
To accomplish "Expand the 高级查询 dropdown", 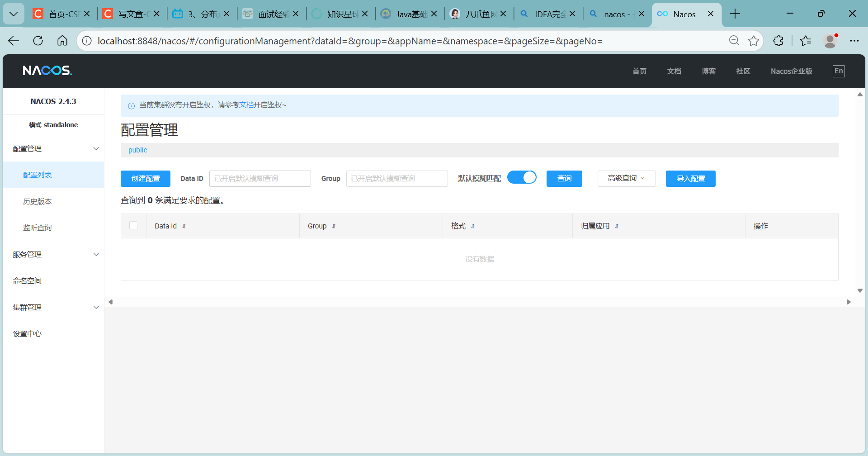I will [x=626, y=178].
